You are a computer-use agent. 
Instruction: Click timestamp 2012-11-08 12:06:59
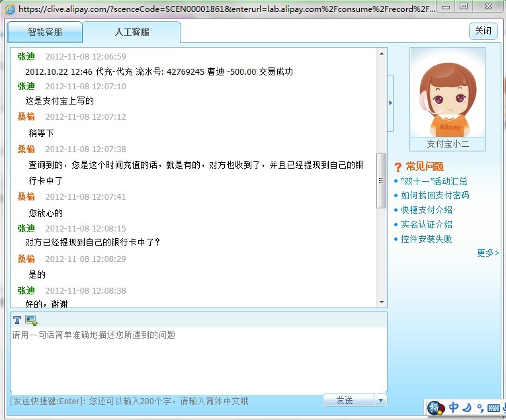point(85,57)
